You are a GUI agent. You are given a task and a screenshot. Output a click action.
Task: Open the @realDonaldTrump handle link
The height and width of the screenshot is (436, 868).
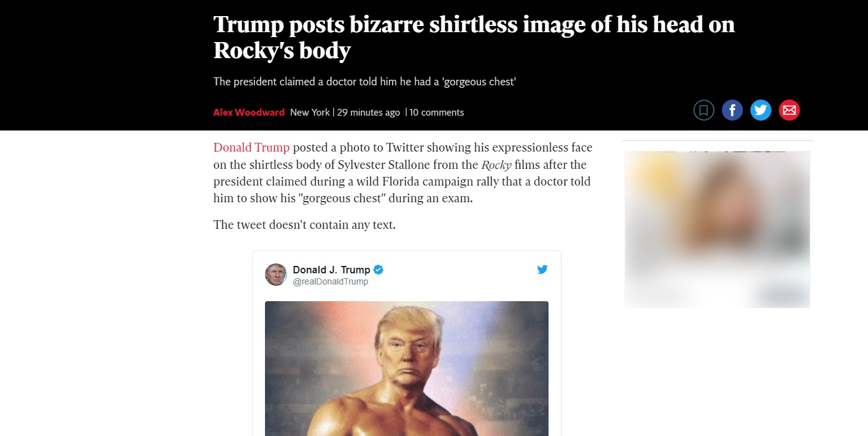(330, 282)
